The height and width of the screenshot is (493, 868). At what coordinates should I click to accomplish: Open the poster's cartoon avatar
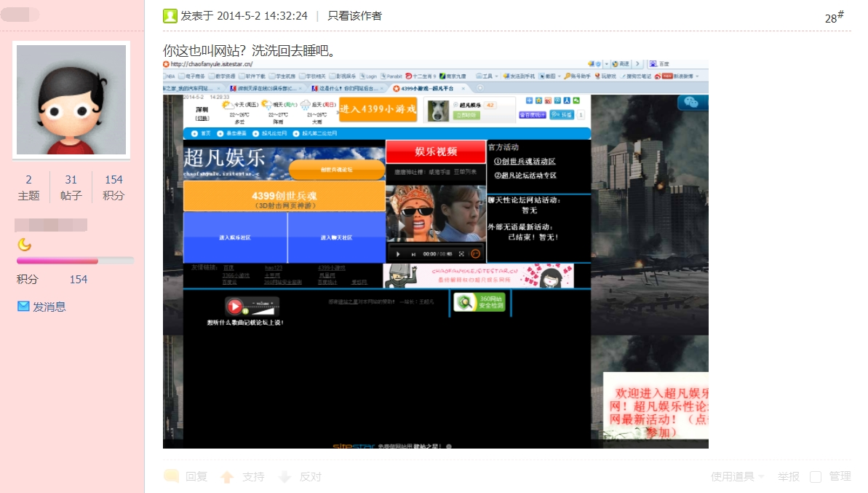pos(71,100)
